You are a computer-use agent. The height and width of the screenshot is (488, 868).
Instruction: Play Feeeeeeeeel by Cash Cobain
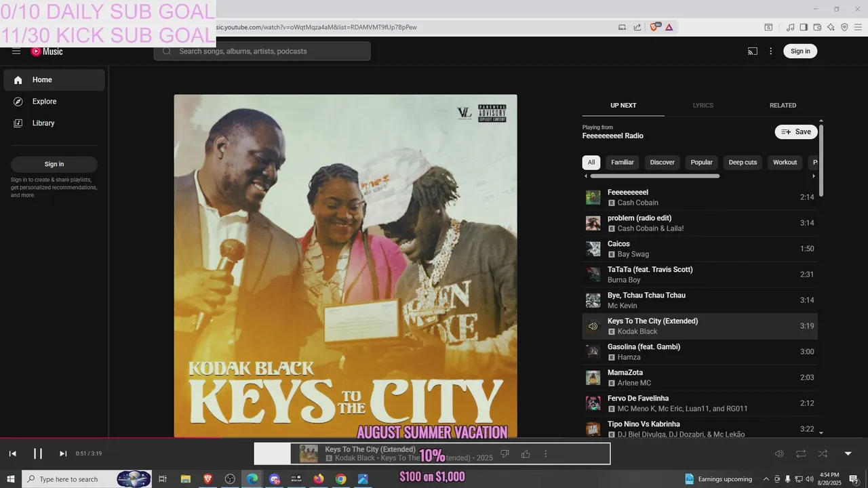pyautogui.click(x=700, y=197)
